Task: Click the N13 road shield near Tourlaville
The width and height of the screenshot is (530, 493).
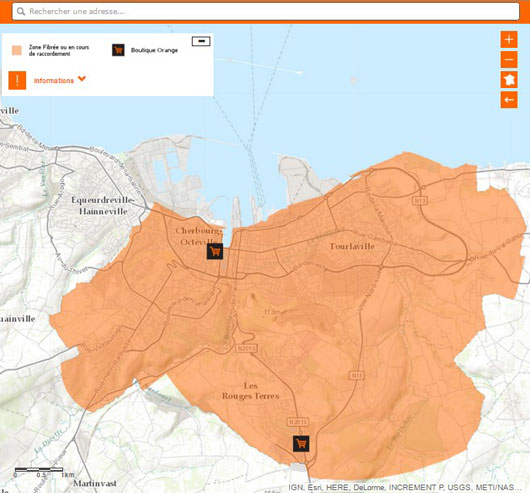Action: [420, 200]
